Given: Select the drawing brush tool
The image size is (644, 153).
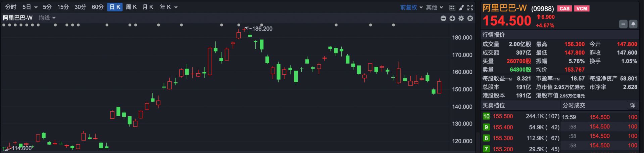Looking at the screenshot, I should (461, 7).
